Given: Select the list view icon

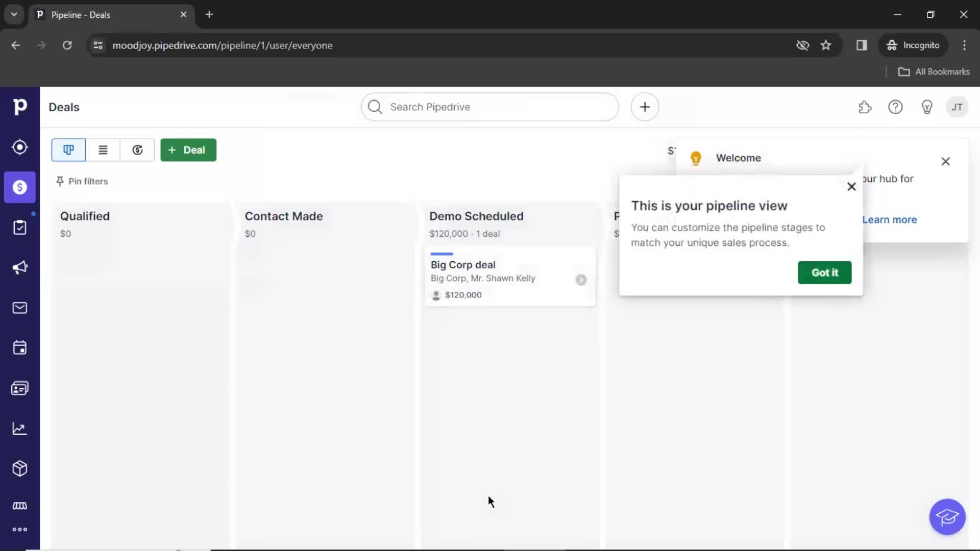Looking at the screenshot, I should (x=102, y=150).
